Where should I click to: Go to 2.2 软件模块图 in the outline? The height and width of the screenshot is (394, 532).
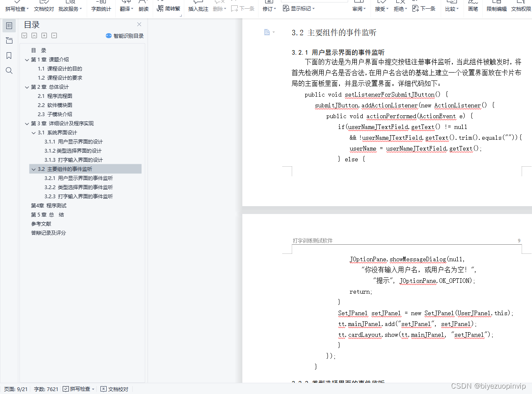tap(55, 105)
